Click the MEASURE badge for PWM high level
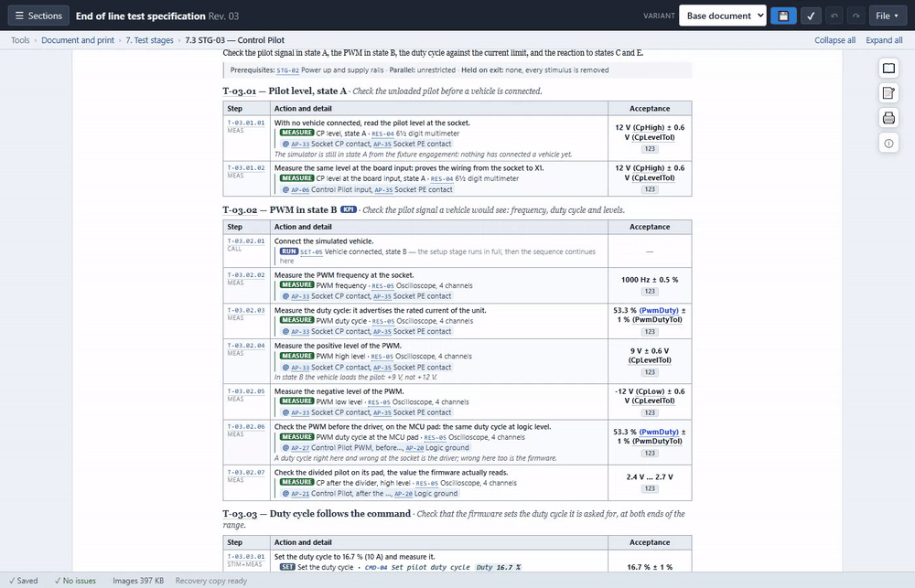915x588 pixels. [297, 356]
